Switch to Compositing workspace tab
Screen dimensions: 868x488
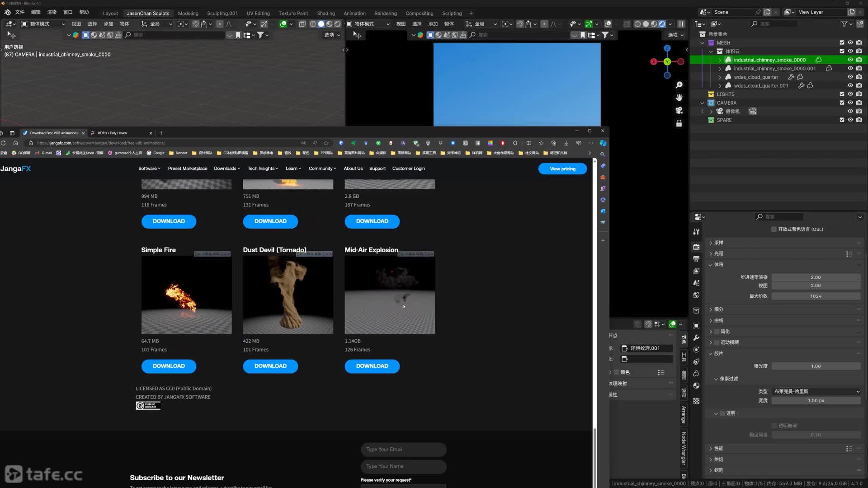coord(419,13)
